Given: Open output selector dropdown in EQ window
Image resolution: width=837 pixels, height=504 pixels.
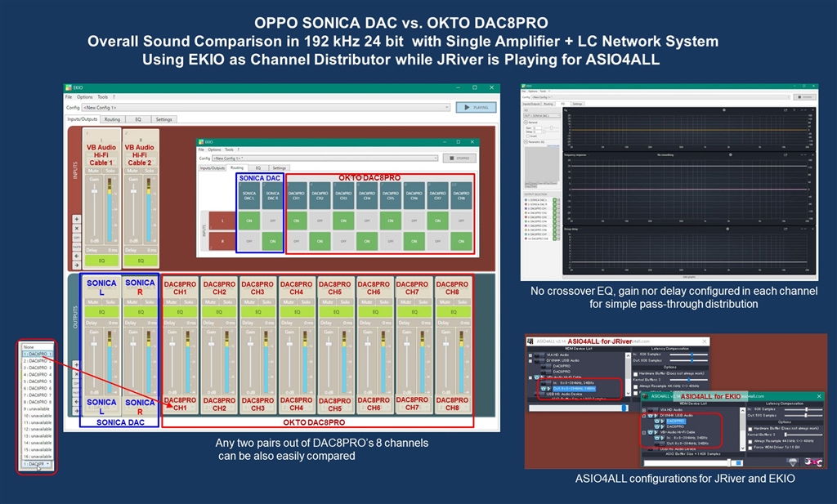Looking at the screenshot, I should pyautogui.click(x=543, y=116).
